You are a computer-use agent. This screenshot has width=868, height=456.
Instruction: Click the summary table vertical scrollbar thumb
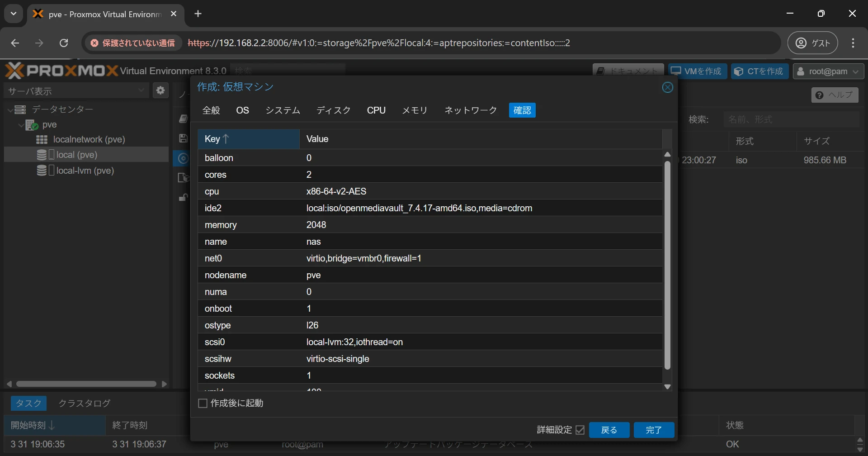[667, 265]
